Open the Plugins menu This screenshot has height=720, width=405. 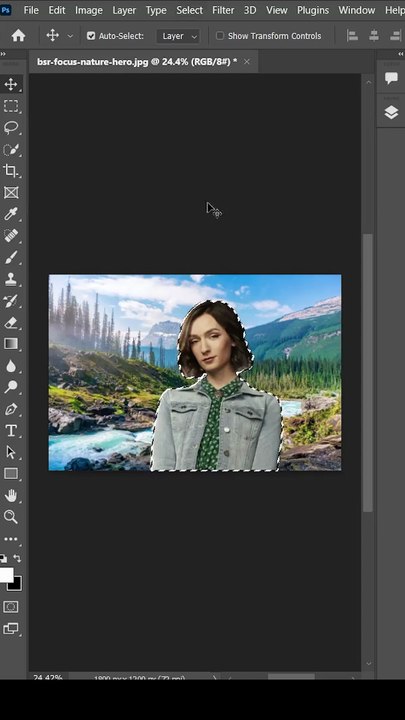click(x=313, y=10)
